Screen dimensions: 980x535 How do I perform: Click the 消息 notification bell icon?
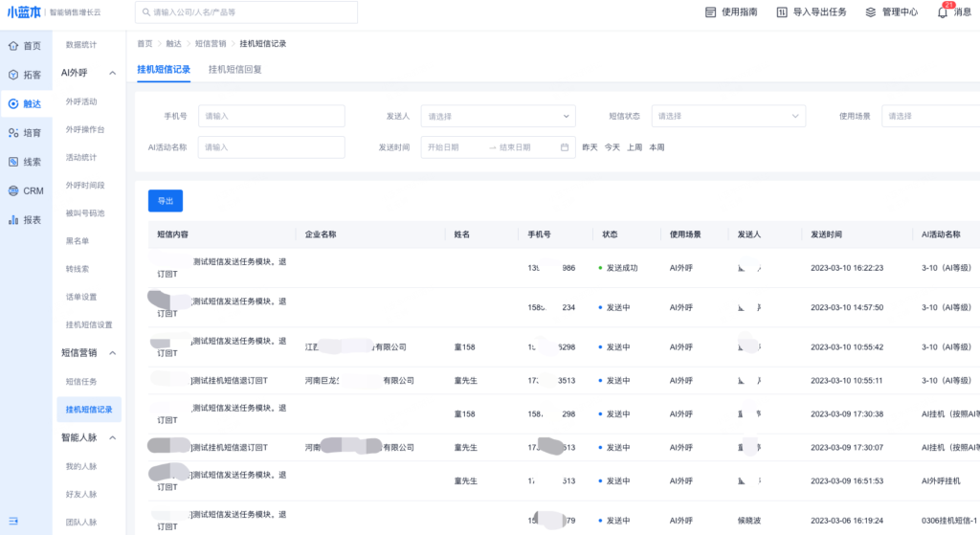click(943, 12)
